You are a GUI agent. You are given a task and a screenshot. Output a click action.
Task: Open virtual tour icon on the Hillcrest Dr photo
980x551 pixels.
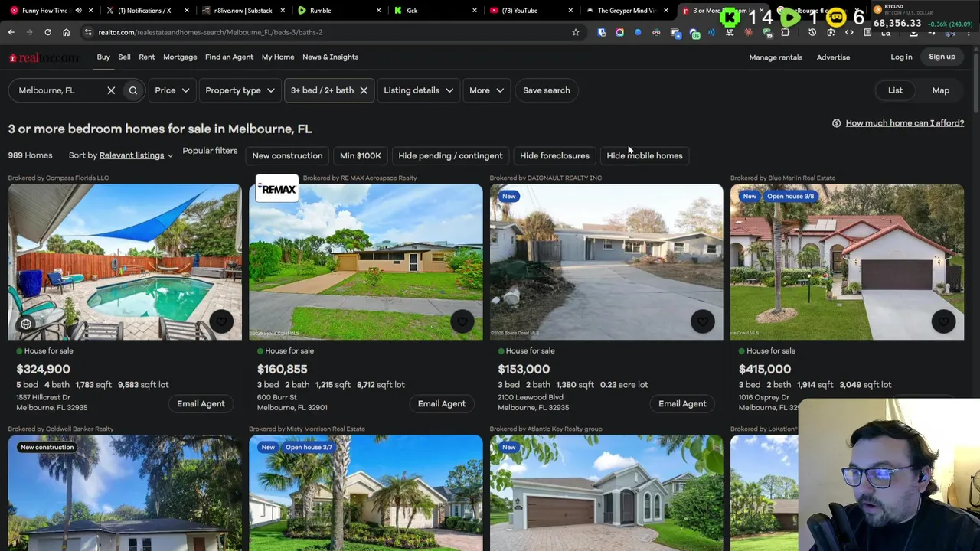coord(26,324)
